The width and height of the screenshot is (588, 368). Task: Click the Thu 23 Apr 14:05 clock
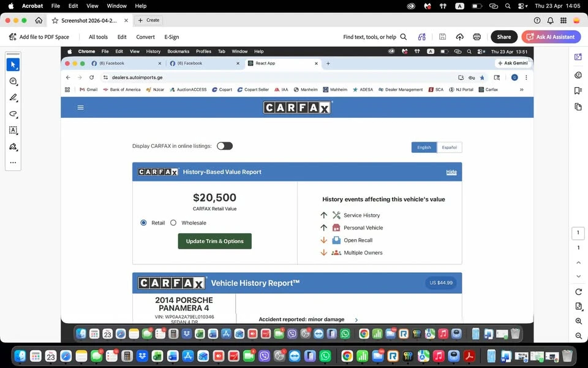pos(557,6)
